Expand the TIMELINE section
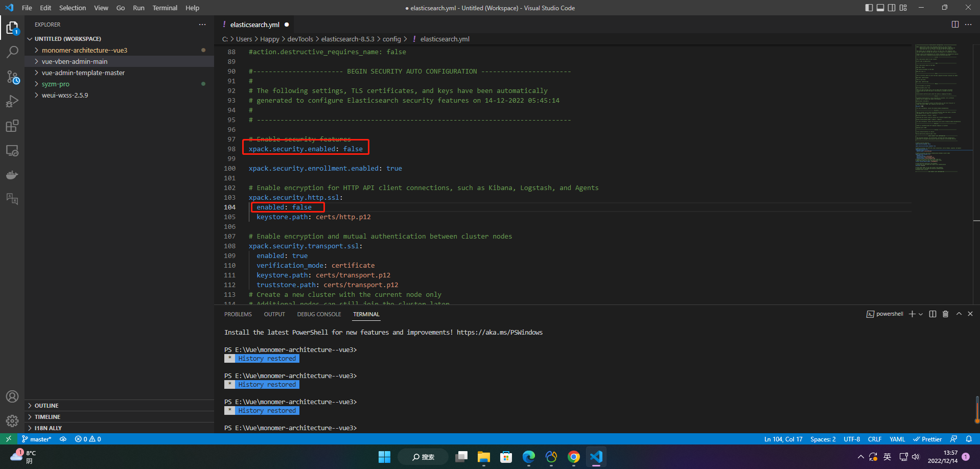 click(119, 417)
